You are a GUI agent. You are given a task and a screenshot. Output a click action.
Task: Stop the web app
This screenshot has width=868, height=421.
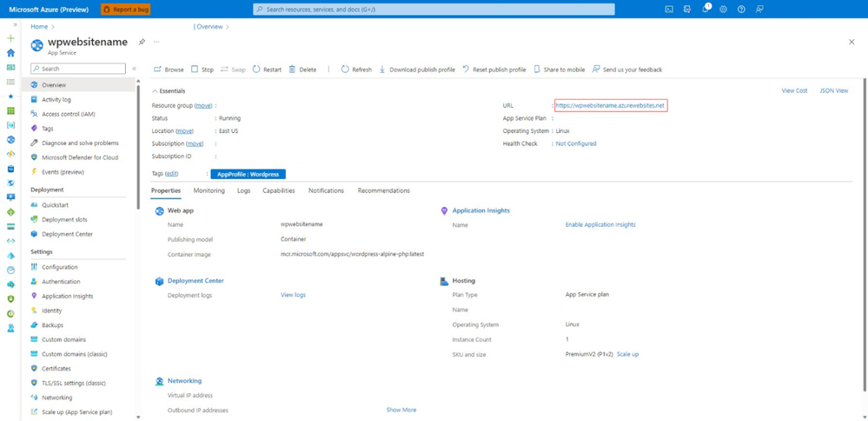(x=202, y=70)
